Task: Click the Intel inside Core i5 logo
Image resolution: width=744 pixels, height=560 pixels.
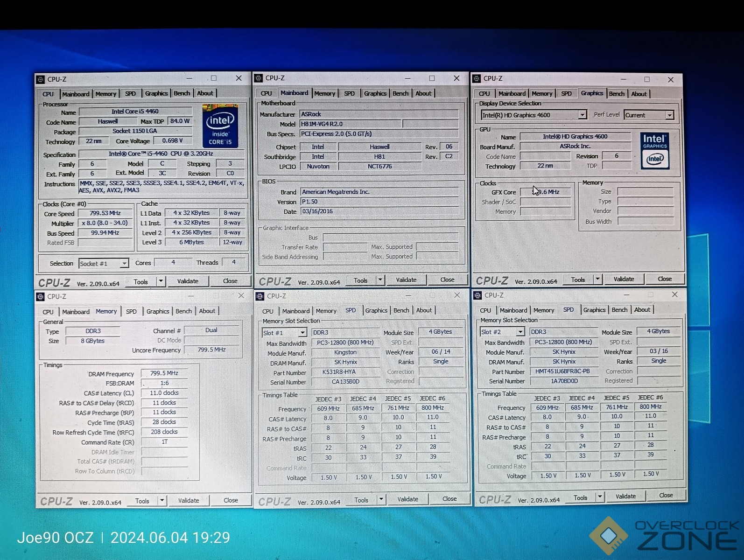Action: point(220,126)
